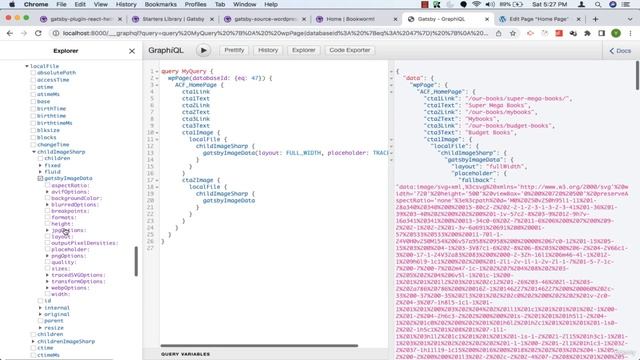Open the tab search dropdown arrow
The height and width of the screenshot is (360, 640).
pos(630,19)
